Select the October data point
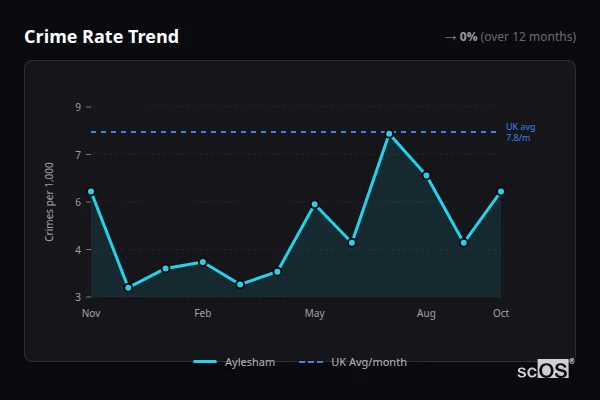This screenshot has width=600, height=400. tap(501, 192)
